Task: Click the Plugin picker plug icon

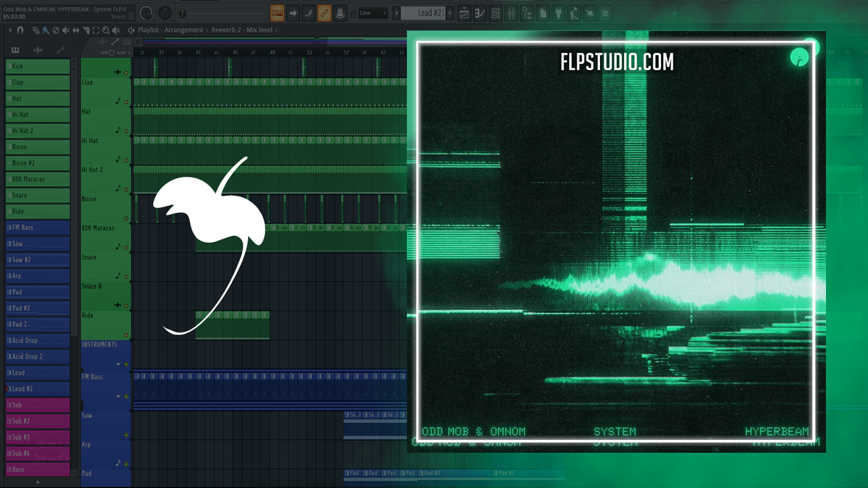Action: 558,13
